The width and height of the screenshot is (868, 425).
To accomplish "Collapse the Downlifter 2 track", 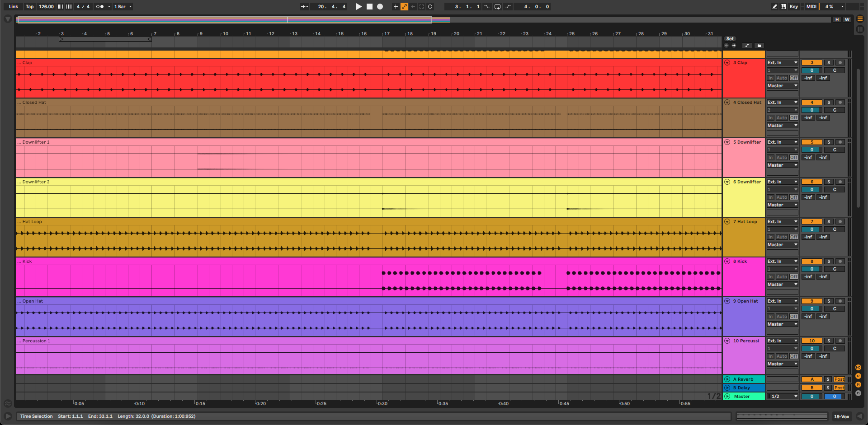I will pos(727,182).
